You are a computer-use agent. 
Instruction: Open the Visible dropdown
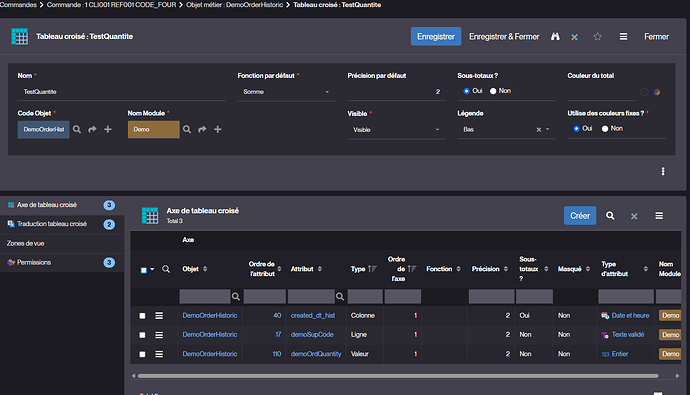point(396,130)
